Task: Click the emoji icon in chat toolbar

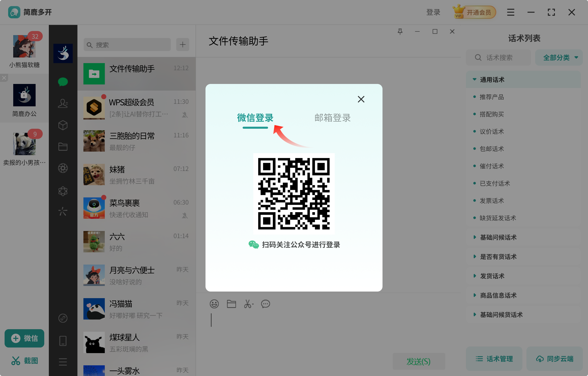Action: [x=214, y=304]
